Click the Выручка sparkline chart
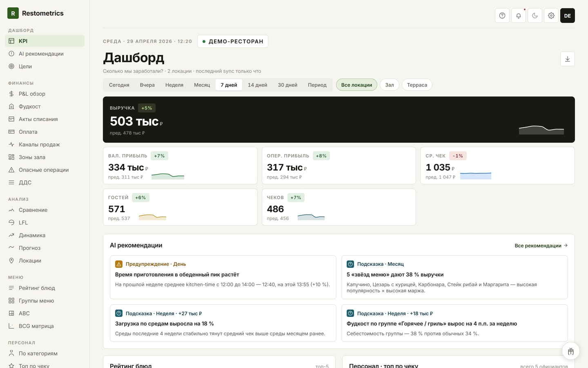588x368 pixels. coord(541,130)
